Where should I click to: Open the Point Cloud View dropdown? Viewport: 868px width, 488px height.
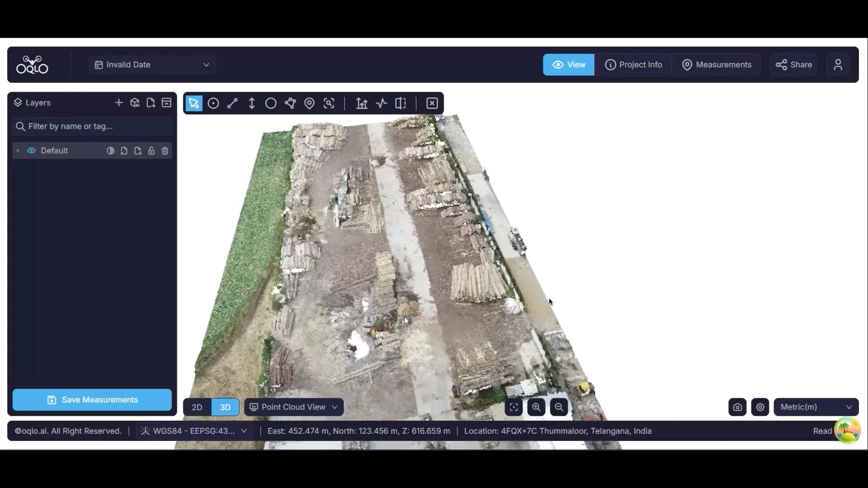click(294, 407)
